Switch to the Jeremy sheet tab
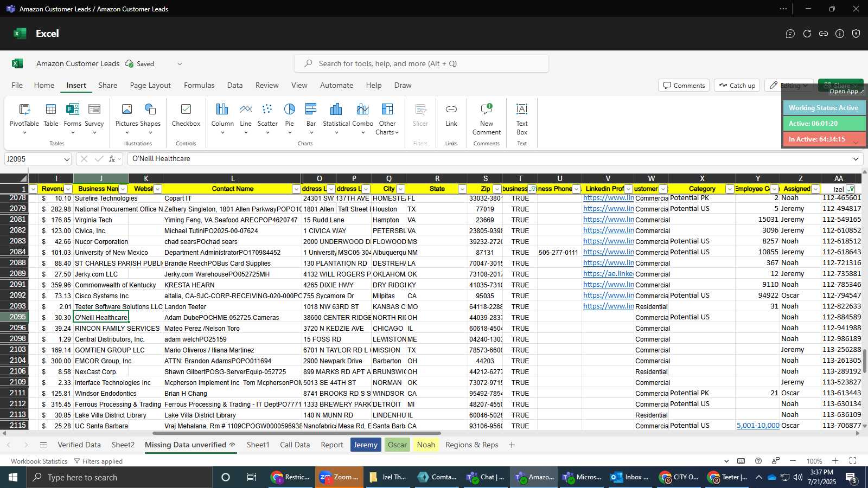 click(x=366, y=445)
